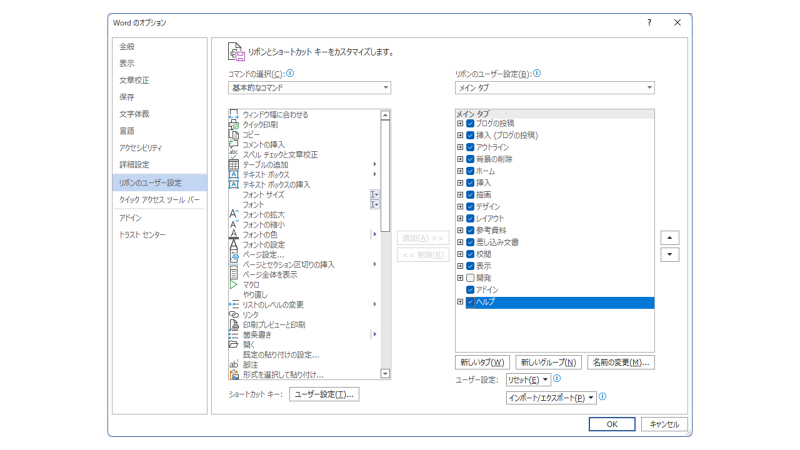
Task: Select the 開く folder icon
Action: [x=233, y=345]
